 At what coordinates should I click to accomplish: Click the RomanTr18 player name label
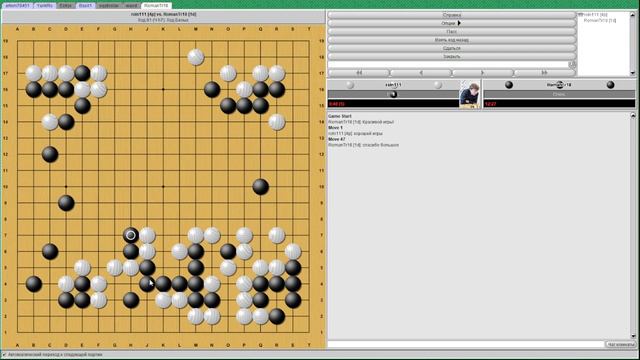point(559,85)
